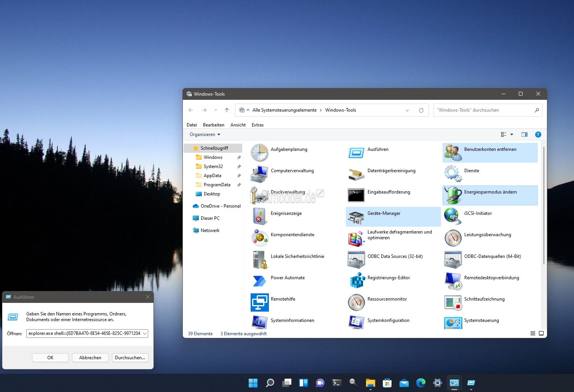This screenshot has width=574, height=392.
Task: Click the Öffnen text field in Ausführen
Action: 84,333
